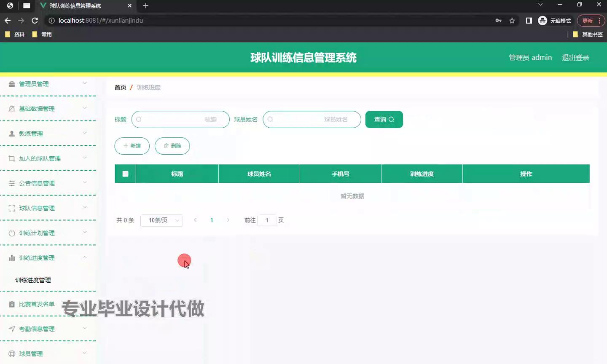Click the 球员姓名 search input field

tap(312, 120)
